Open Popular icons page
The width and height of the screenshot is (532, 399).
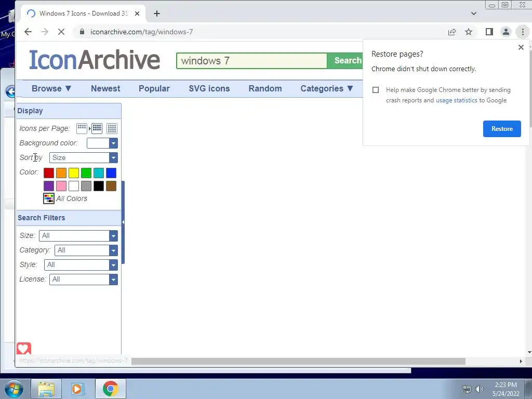tap(154, 88)
